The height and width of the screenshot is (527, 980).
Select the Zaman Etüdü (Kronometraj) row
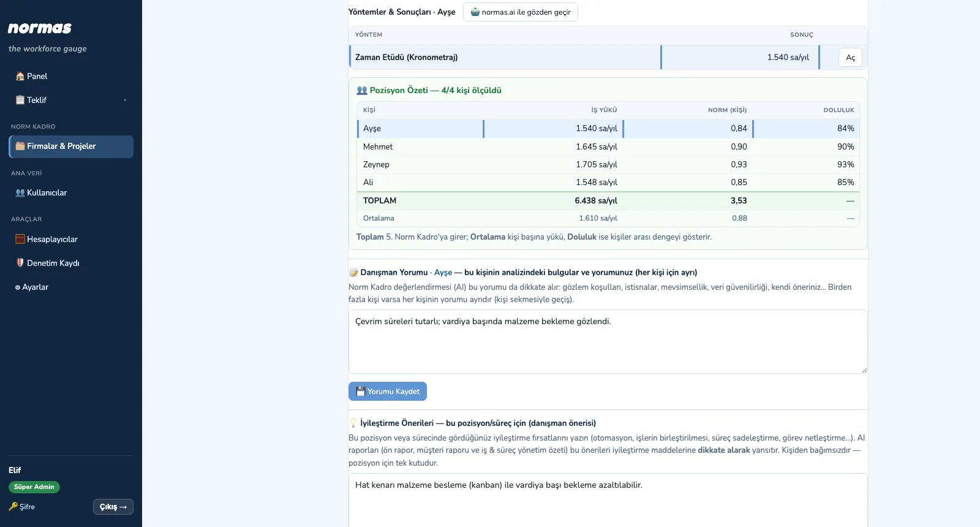pos(608,57)
